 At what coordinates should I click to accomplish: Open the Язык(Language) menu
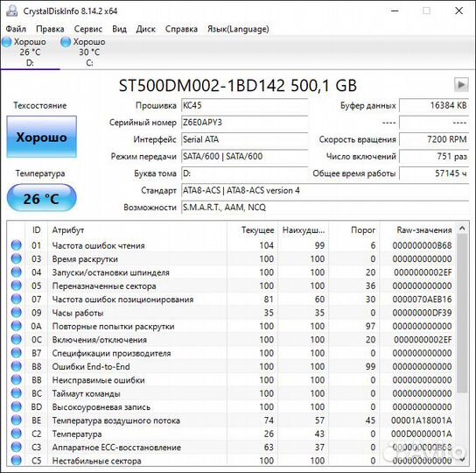click(x=238, y=29)
